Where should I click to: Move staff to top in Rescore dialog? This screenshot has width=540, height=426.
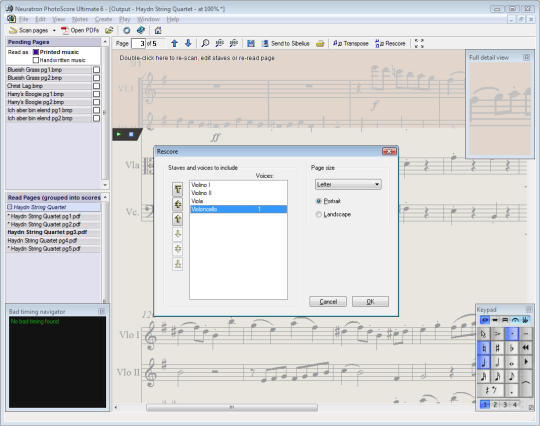(178, 189)
